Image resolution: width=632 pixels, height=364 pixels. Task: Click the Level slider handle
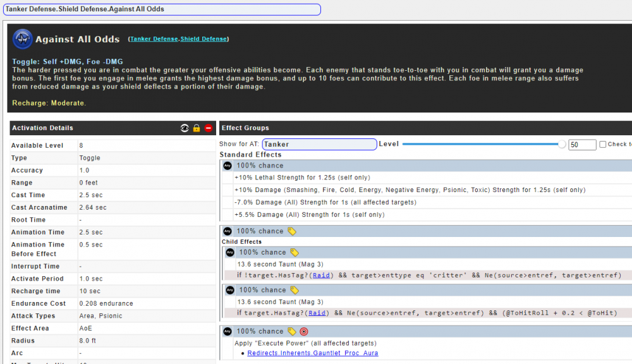click(562, 145)
